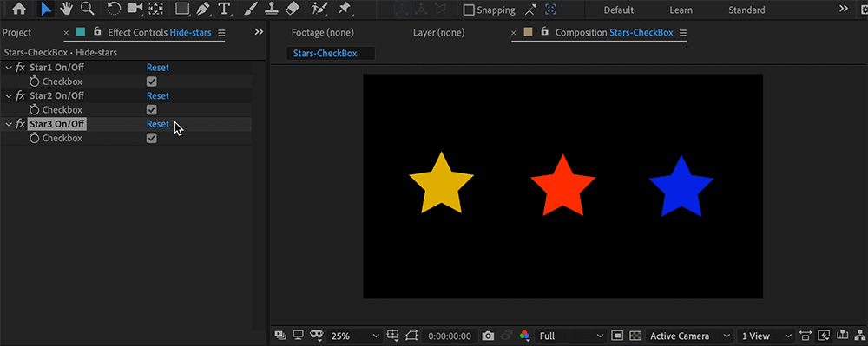
Task: Expand the workspace overflow chevron
Action: point(843,9)
